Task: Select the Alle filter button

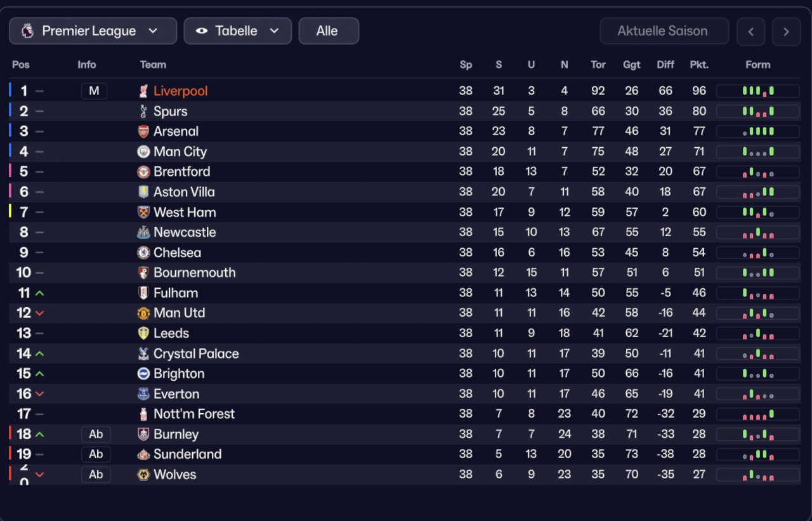Action: [328, 31]
